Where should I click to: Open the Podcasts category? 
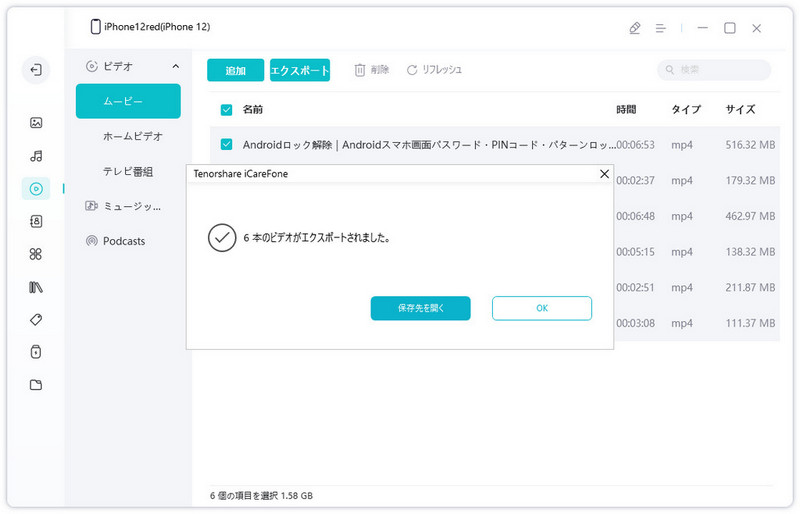click(x=124, y=241)
